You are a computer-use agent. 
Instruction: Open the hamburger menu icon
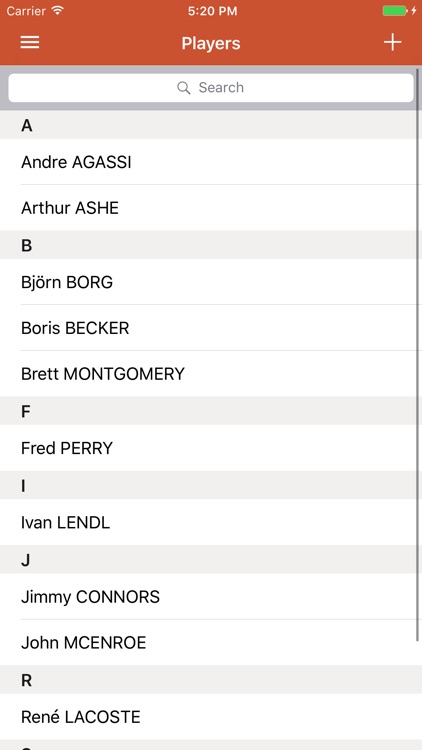pyautogui.click(x=30, y=43)
